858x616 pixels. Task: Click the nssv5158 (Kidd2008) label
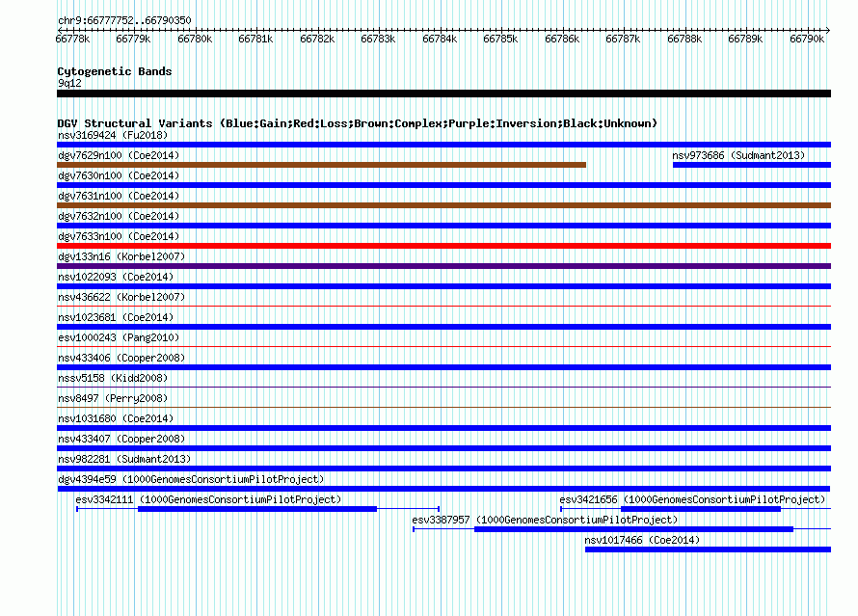[x=113, y=378]
